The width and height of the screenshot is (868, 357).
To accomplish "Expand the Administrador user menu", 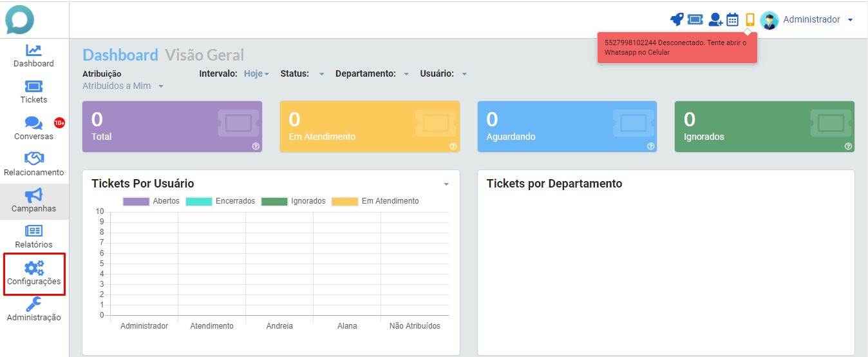I will pos(818,20).
